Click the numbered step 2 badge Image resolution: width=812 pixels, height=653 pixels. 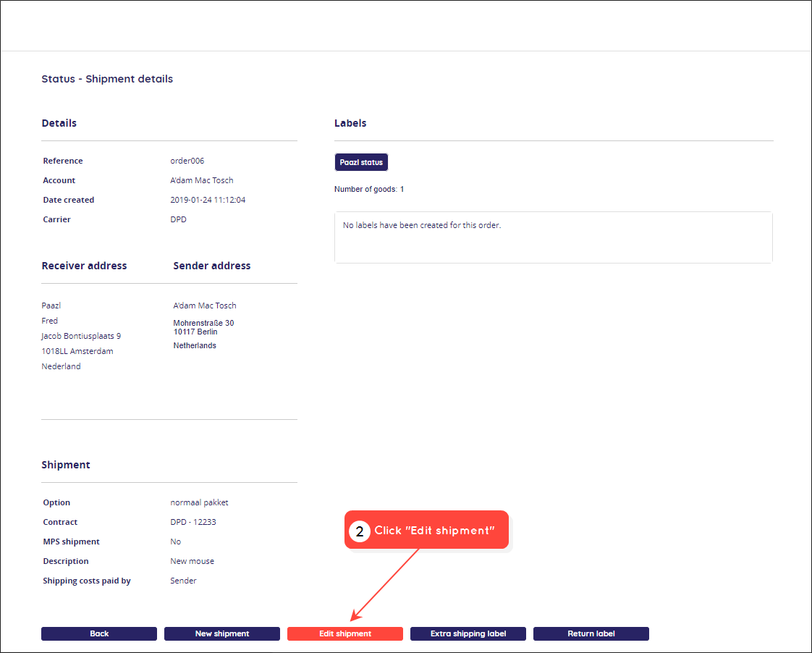[360, 531]
